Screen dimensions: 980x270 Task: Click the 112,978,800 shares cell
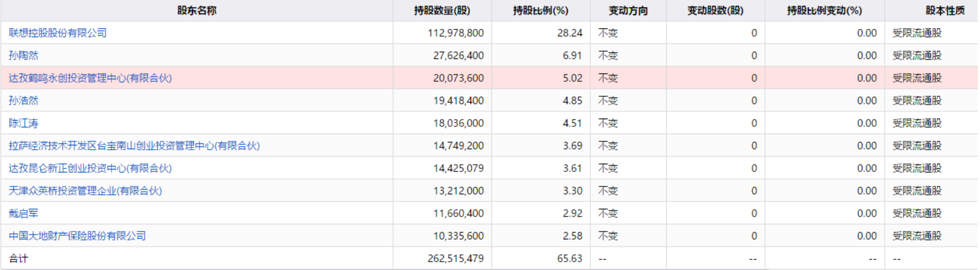point(455,33)
